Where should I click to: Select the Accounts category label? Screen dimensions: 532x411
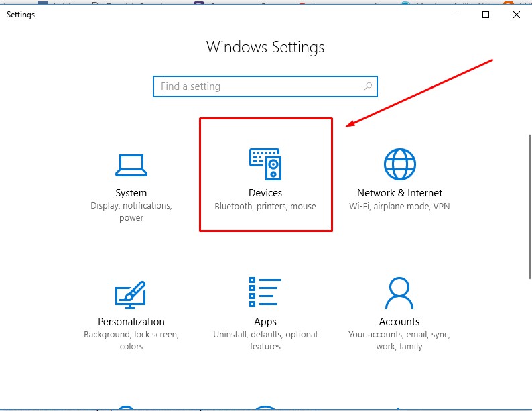399,321
